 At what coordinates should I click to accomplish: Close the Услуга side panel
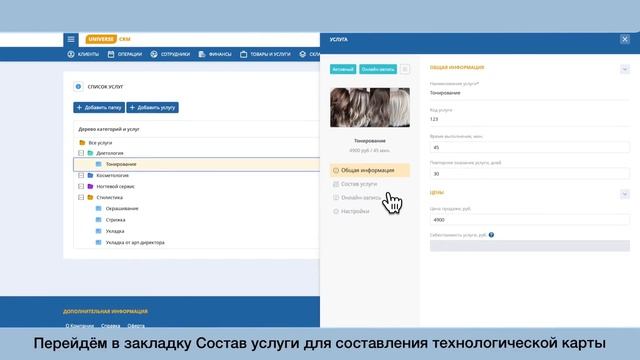[624, 39]
